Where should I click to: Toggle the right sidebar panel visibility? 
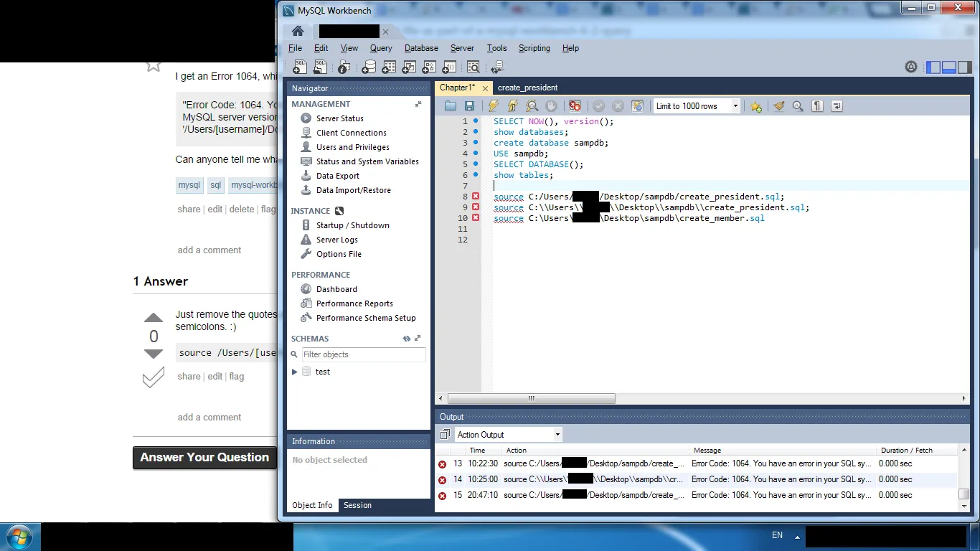[x=963, y=67]
